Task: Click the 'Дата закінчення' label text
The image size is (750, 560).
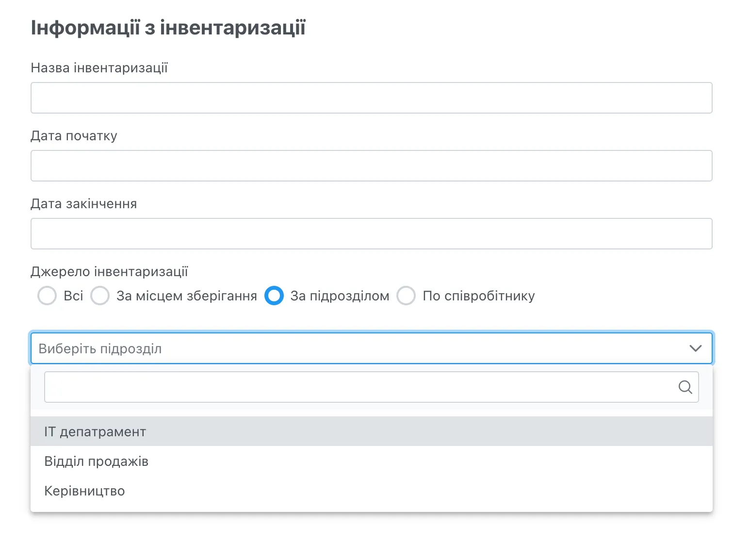Action: coord(83,204)
